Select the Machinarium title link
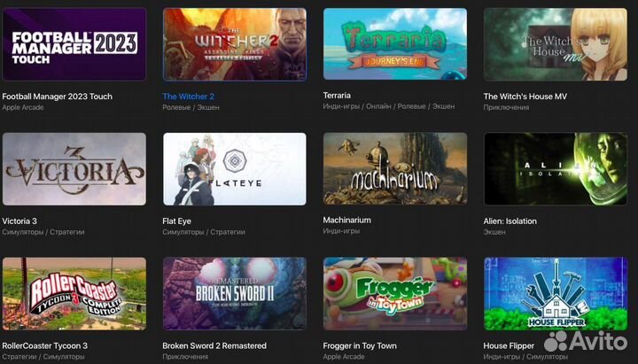This screenshot has width=638, height=364. [347, 220]
